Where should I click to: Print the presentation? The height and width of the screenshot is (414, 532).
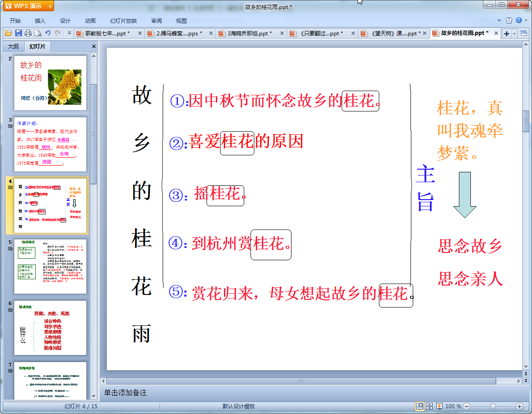click(28, 33)
